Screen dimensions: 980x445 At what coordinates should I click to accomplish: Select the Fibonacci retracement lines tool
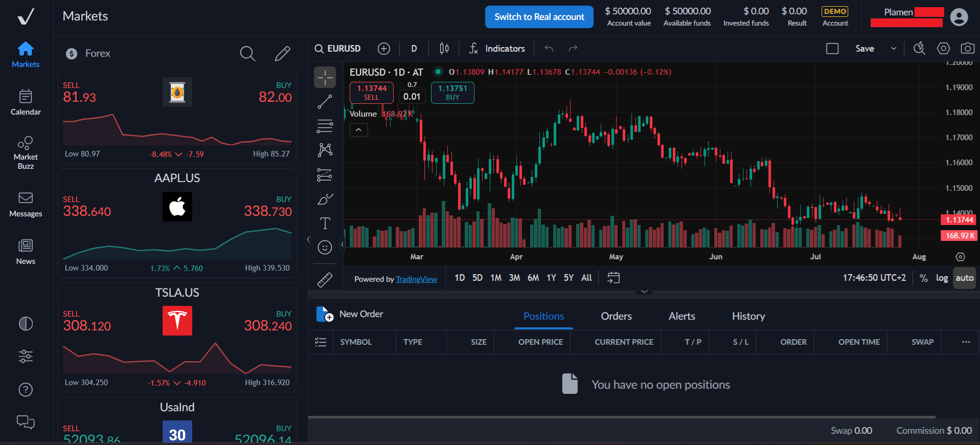coord(325,126)
